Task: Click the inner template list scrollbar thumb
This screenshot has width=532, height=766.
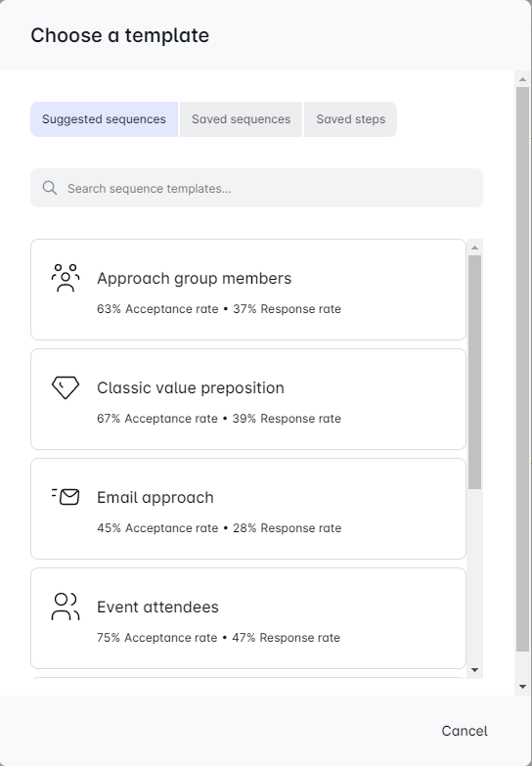Action: coord(474,373)
